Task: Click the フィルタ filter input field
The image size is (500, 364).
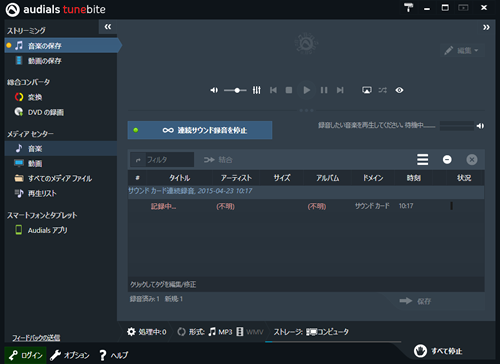Action: (x=169, y=160)
